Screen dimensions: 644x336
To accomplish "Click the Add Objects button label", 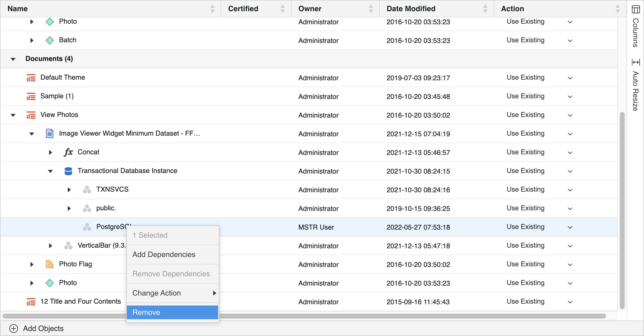I will [x=43, y=329].
